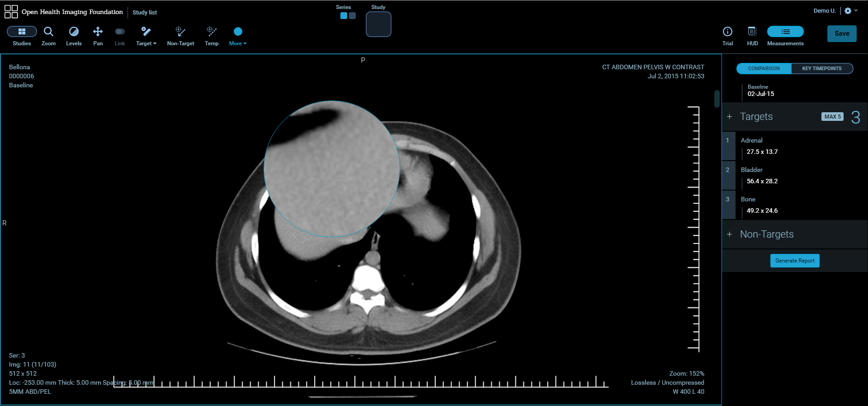Choose the Non-Target measurement tool

(x=180, y=36)
